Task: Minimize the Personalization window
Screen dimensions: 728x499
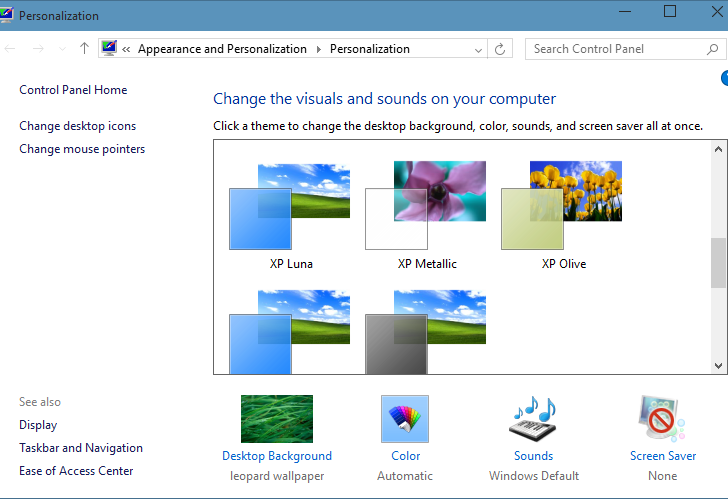Action: pos(625,11)
